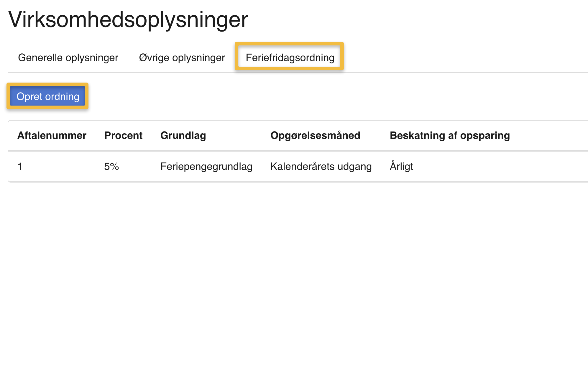Open the Øvrige oplysninger tab

point(182,58)
